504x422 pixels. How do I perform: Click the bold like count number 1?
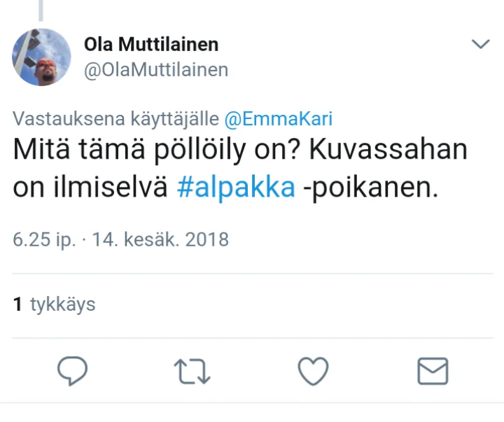pyautogui.click(x=17, y=304)
